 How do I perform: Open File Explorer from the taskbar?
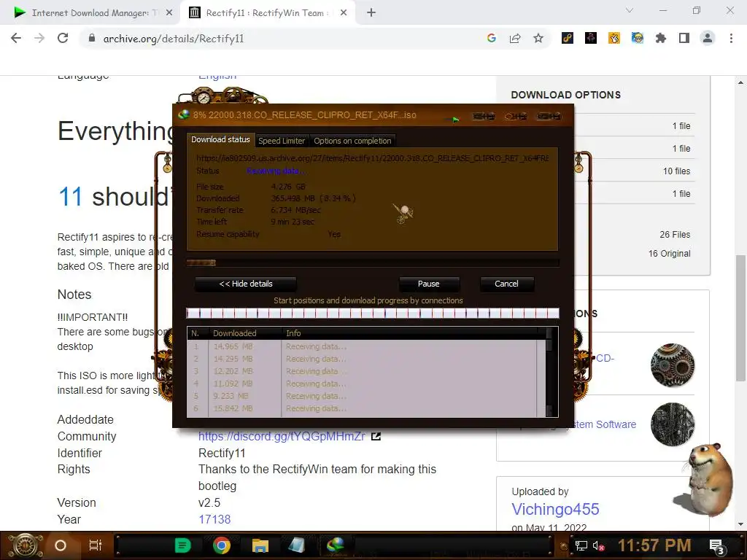260,545
